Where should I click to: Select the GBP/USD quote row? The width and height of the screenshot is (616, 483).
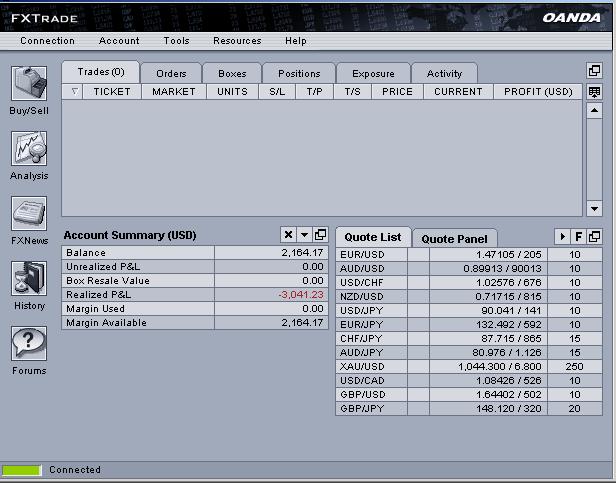click(469, 395)
